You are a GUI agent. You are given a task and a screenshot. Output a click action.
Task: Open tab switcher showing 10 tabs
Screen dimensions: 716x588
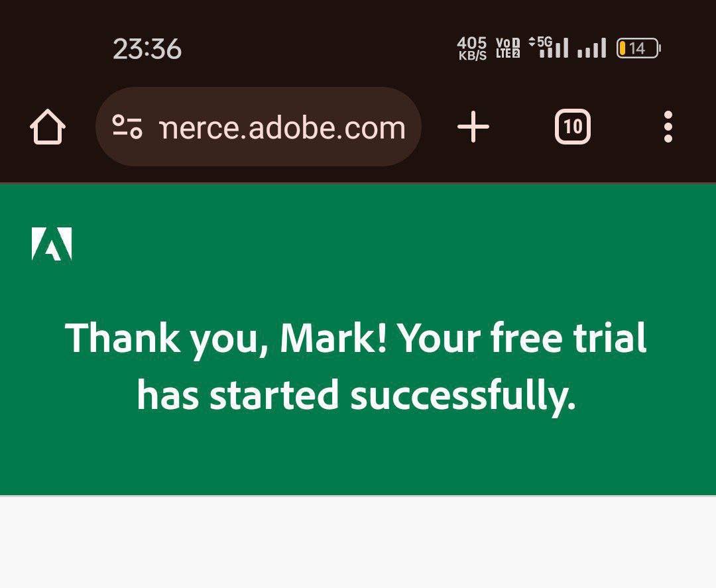coord(573,127)
